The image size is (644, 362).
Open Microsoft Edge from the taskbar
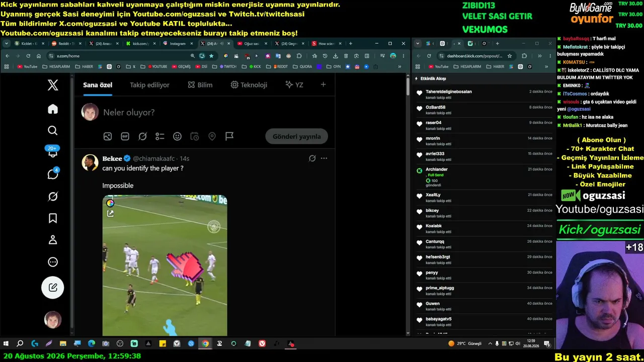(92, 344)
